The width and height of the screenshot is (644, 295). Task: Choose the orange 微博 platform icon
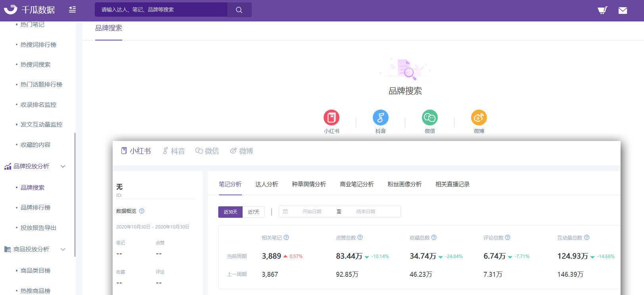pyautogui.click(x=479, y=118)
